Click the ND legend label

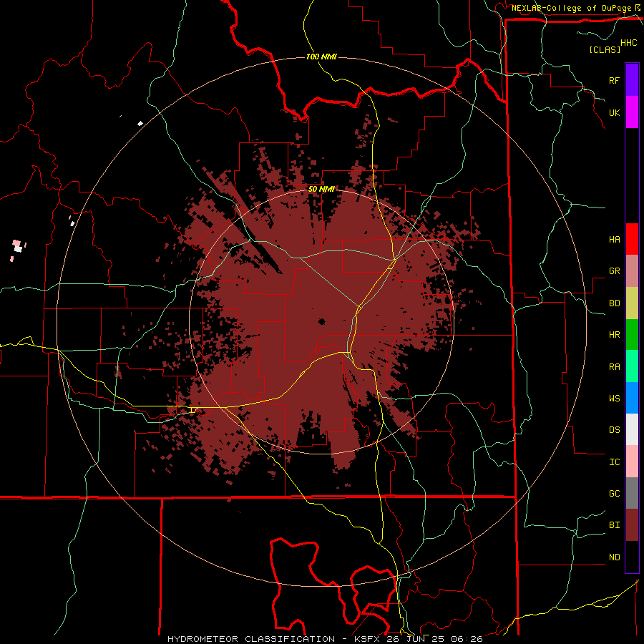tap(614, 557)
